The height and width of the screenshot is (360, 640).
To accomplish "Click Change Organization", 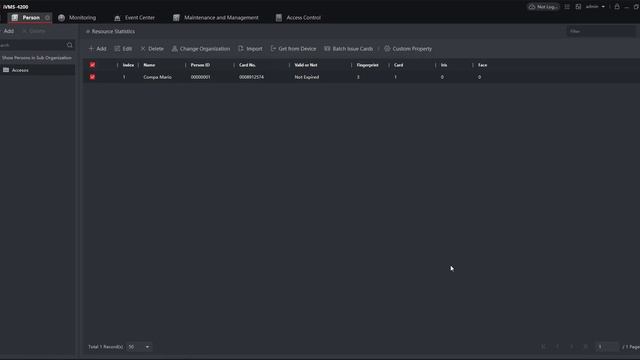I will pyautogui.click(x=201, y=49).
